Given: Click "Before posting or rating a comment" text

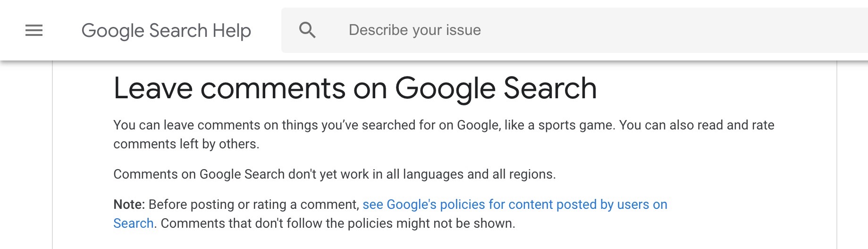Looking at the screenshot, I should point(254,205).
